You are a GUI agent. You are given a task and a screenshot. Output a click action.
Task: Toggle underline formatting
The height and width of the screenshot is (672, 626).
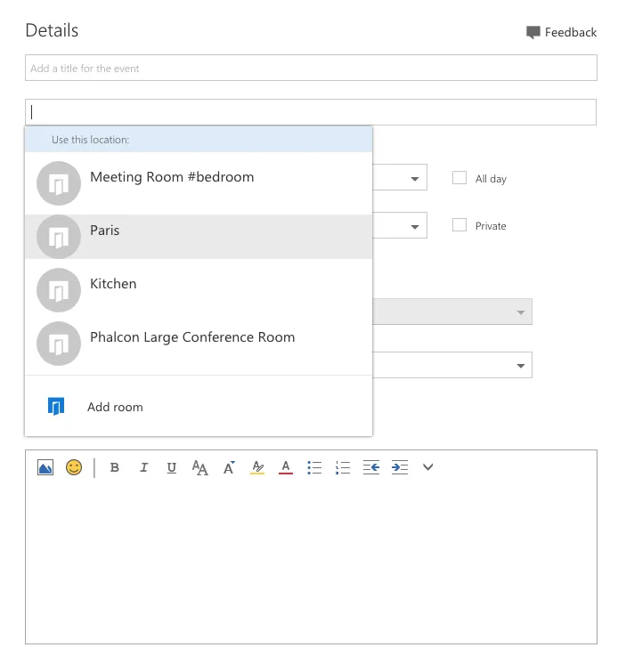(172, 467)
